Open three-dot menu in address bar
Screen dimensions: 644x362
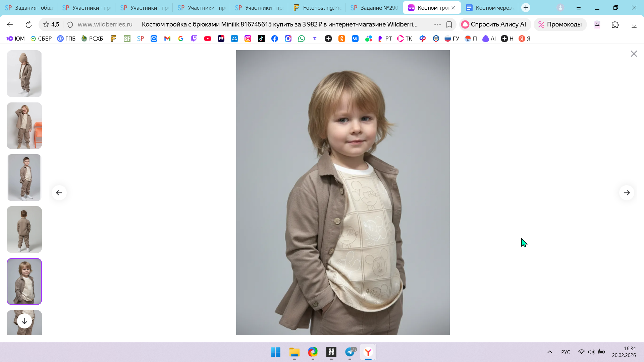pyautogui.click(x=437, y=24)
